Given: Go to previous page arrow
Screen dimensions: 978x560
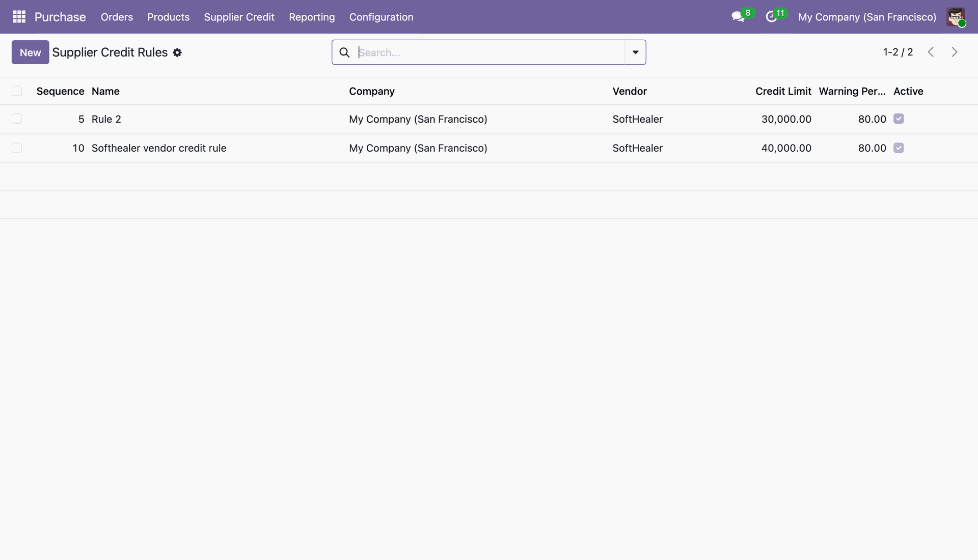Looking at the screenshot, I should pos(931,52).
